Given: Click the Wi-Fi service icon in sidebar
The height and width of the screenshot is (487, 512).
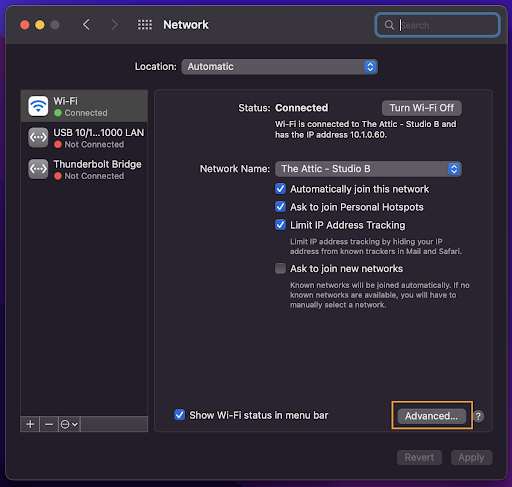Looking at the screenshot, I should point(38,106).
